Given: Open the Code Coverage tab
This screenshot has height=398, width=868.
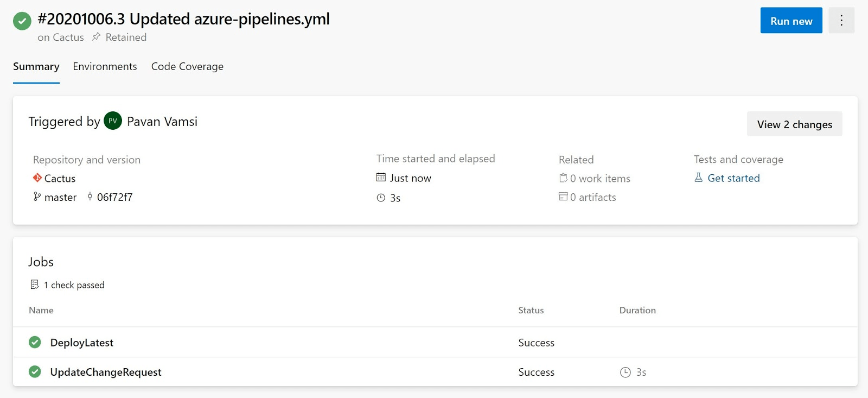Looking at the screenshot, I should point(187,66).
